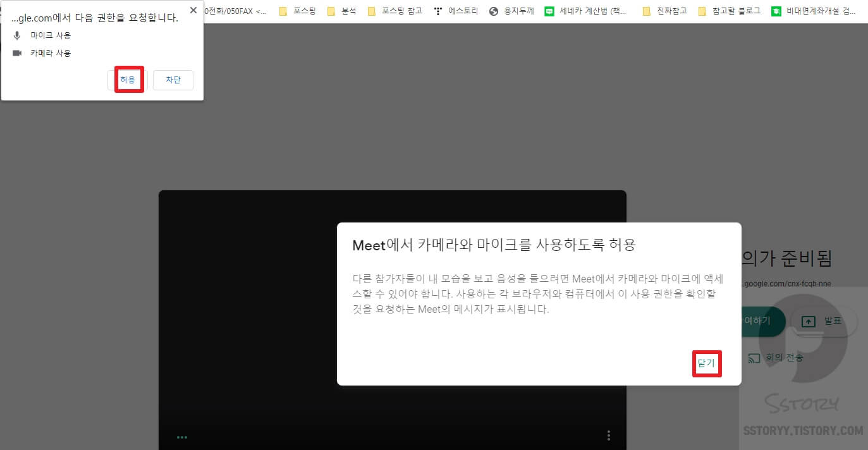Click the green globe icon of 용지두께 bookmark
Viewport: 868px width, 450px height.
coord(494,11)
